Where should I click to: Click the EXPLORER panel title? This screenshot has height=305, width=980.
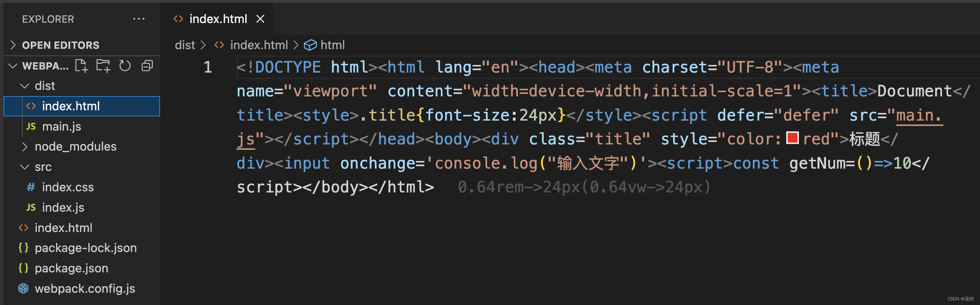pyautogui.click(x=48, y=19)
